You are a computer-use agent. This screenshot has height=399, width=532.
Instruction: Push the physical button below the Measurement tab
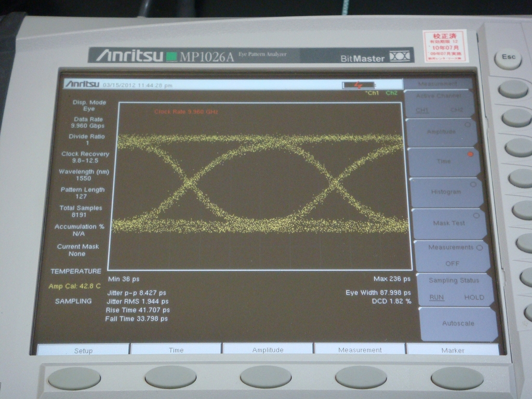click(361, 377)
